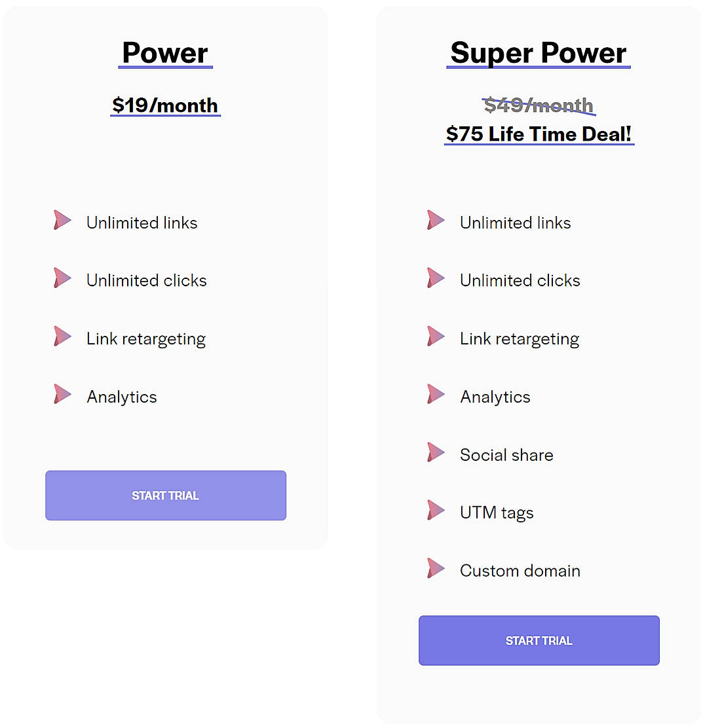
Task: Click the arrow icon beside Unlimited links in Power plan
Action: click(62, 221)
